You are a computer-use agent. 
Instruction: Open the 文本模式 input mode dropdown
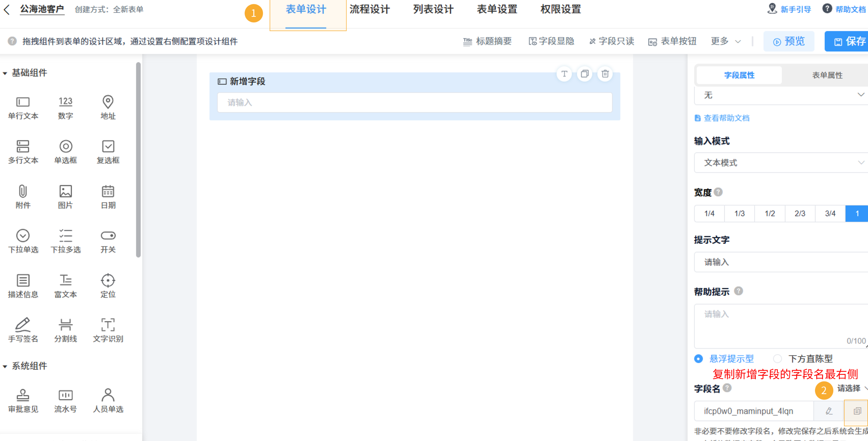[x=781, y=162]
